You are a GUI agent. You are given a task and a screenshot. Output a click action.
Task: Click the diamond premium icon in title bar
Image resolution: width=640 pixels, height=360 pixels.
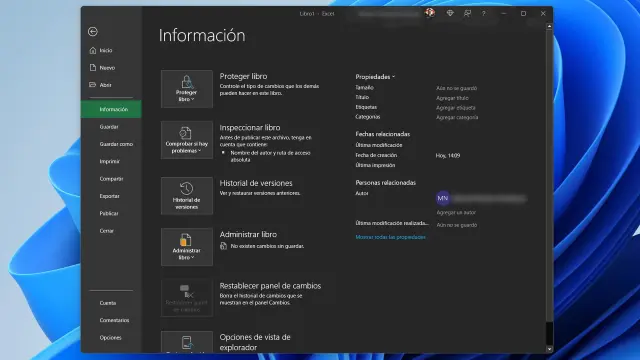point(450,13)
